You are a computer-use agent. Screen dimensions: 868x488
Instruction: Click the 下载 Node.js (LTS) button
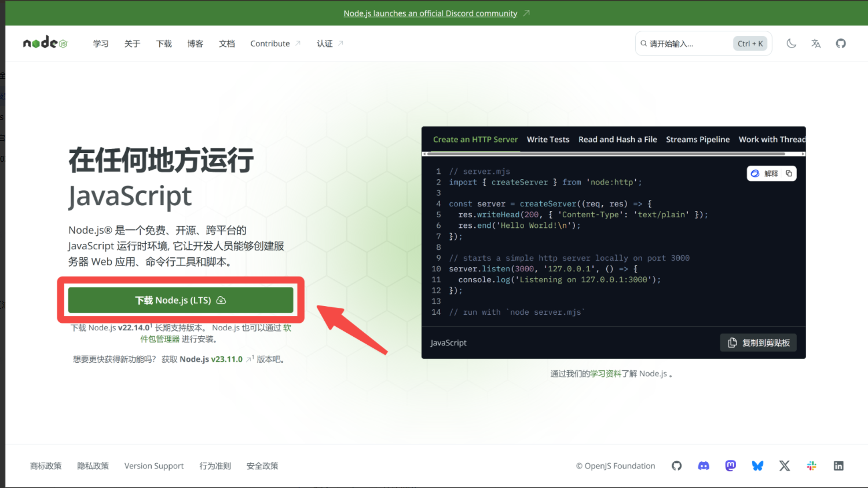pyautogui.click(x=181, y=300)
